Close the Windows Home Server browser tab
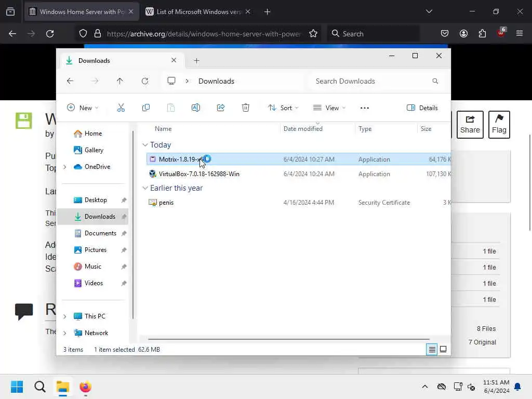The height and width of the screenshot is (399, 532). pyautogui.click(x=131, y=12)
